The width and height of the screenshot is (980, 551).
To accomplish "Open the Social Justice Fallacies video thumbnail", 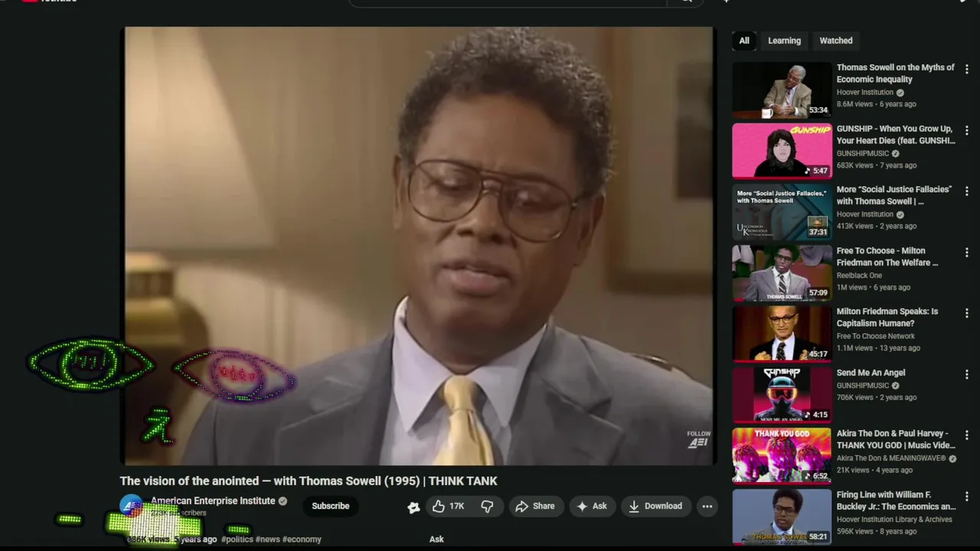I will (782, 212).
